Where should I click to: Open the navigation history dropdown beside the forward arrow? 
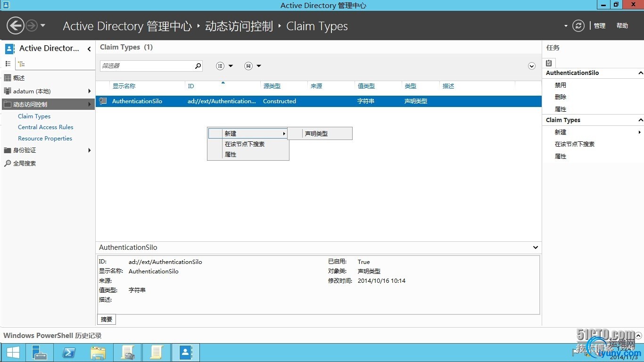pos(43,25)
